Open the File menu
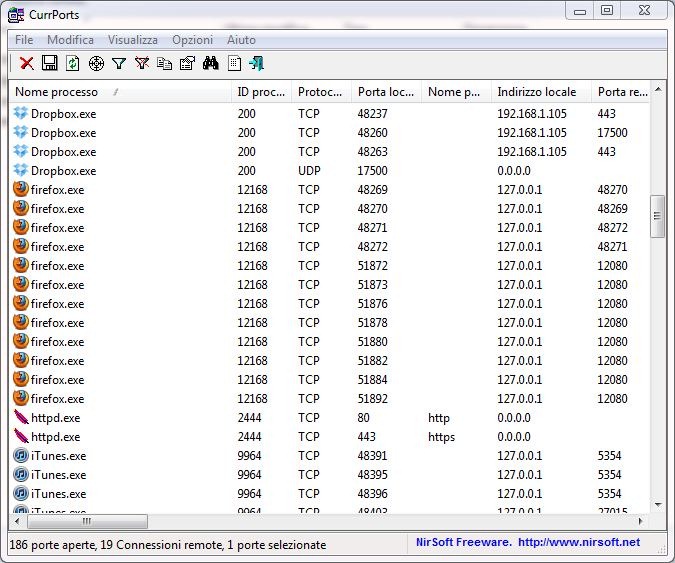The width and height of the screenshot is (675, 563). [24, 40]
